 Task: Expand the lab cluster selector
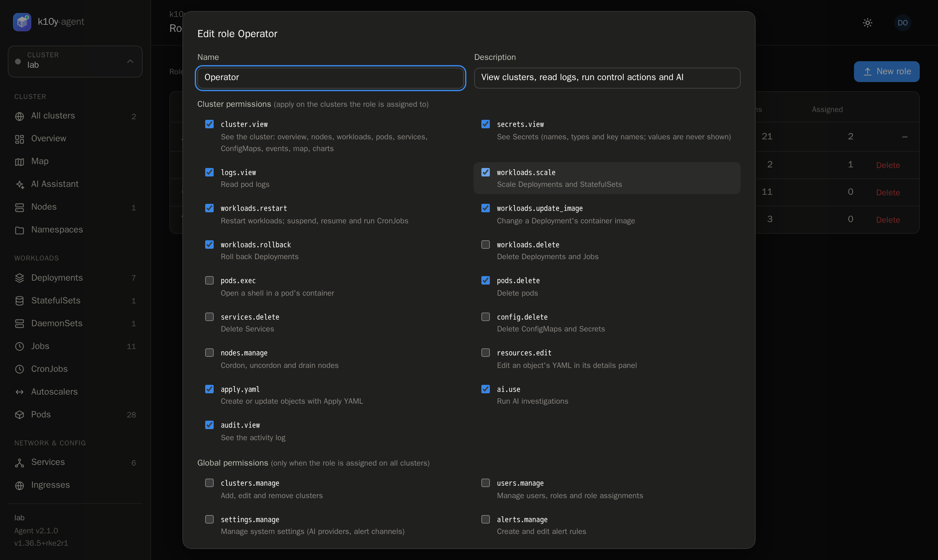point(75,61)
